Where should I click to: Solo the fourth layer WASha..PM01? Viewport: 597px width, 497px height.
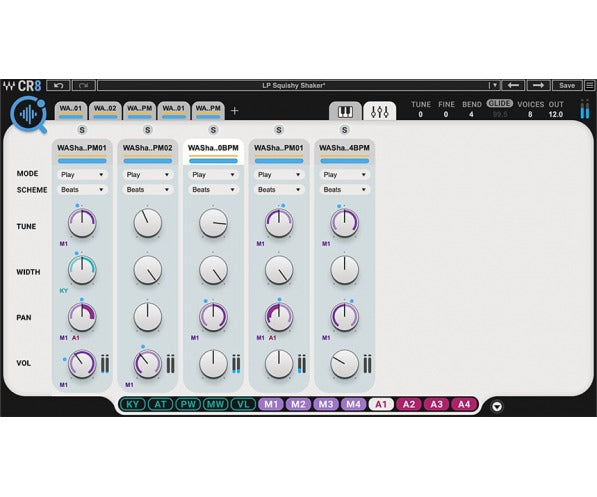pyautogui.click(x=279, y=130)
